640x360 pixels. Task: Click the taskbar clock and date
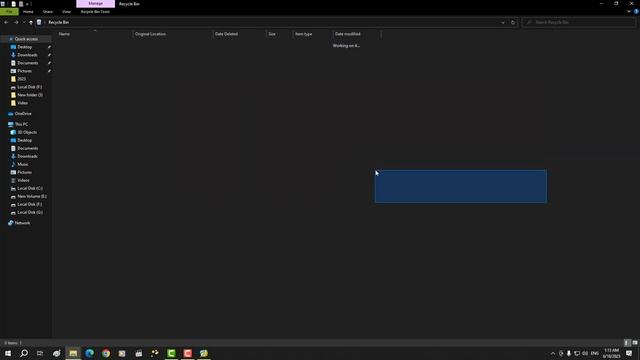(611, 353)
